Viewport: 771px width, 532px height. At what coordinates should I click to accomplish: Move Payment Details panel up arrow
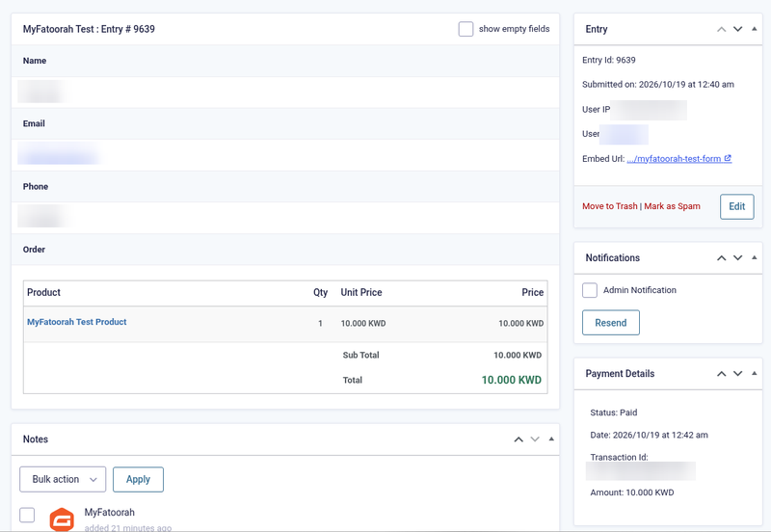click(721, 374)
